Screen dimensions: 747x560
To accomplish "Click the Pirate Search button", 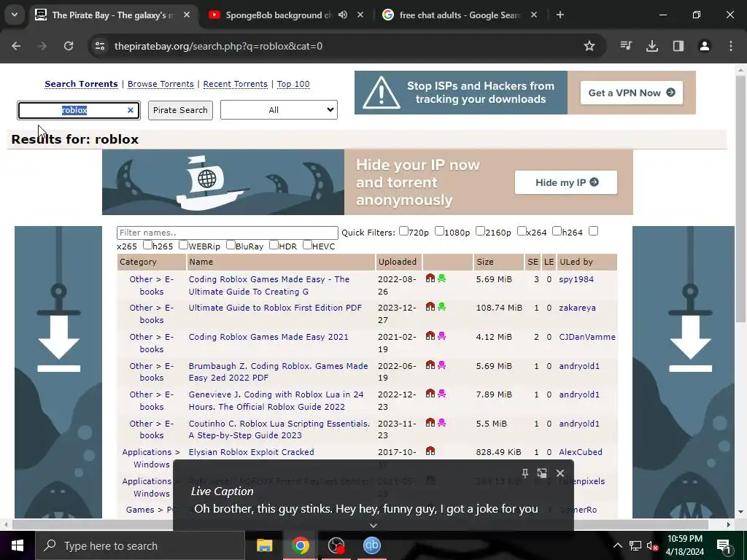I will [x=181, y=110].
